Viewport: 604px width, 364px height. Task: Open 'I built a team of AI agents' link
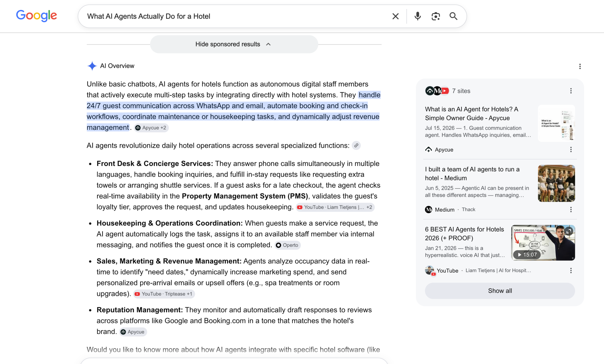coord(472,174)
